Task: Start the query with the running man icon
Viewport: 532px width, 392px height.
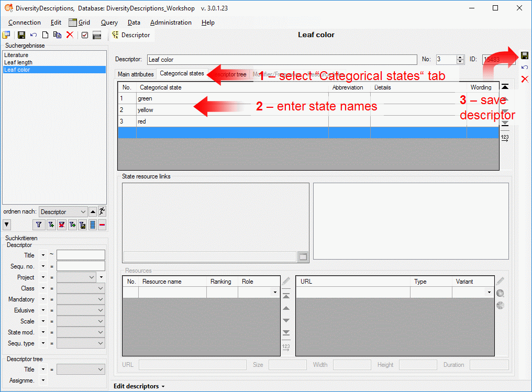Action: tap(102, 211)
